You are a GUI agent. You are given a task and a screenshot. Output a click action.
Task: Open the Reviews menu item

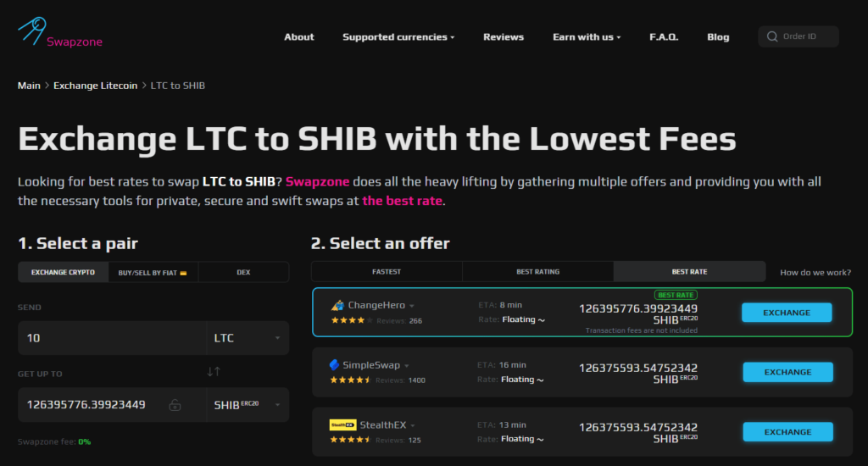click(504, 37)
